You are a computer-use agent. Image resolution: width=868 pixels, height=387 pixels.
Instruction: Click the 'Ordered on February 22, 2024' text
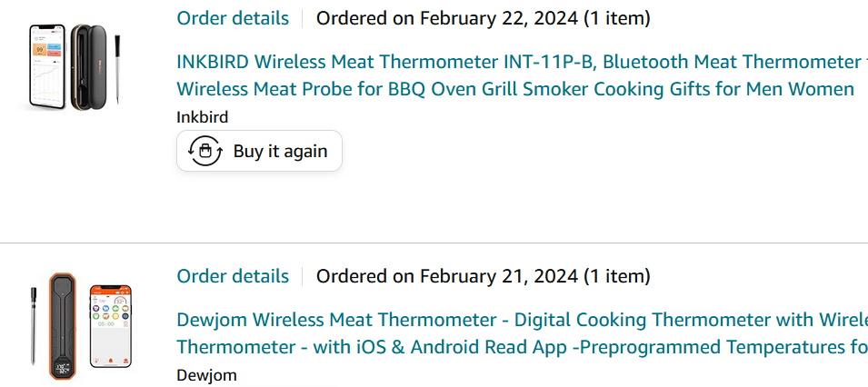(483, 18)
